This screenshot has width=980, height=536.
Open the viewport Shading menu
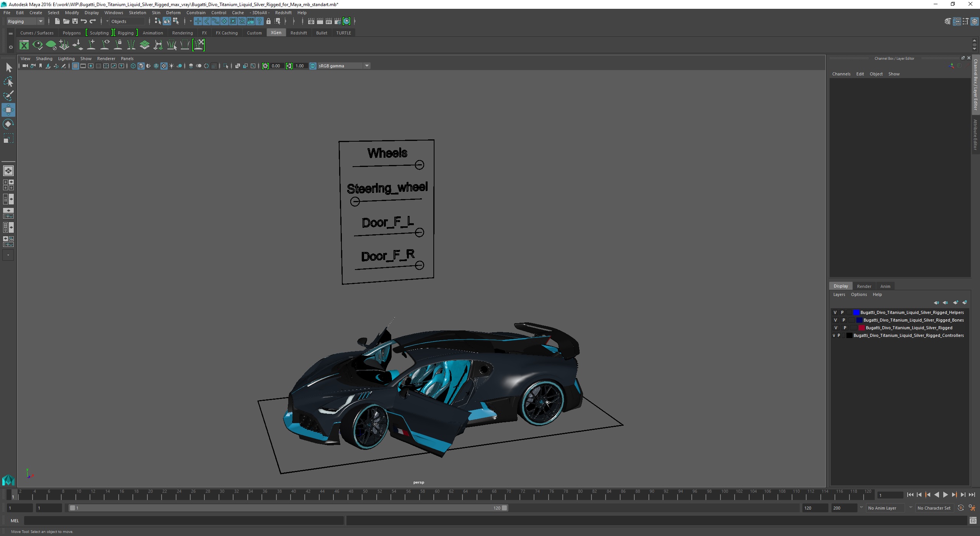tap(44, 59)
